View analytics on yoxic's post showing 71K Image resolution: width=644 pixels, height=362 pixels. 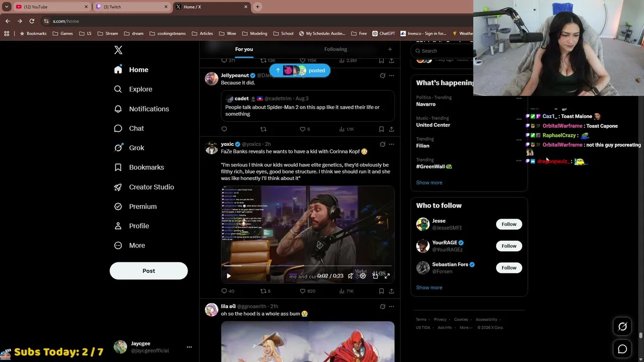(346, 291)
